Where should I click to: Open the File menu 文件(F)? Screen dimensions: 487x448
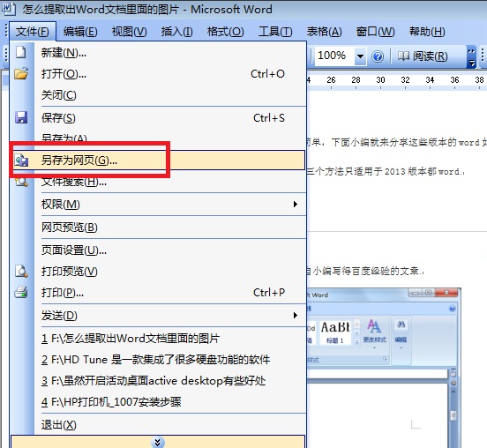[x=33, y=32]
